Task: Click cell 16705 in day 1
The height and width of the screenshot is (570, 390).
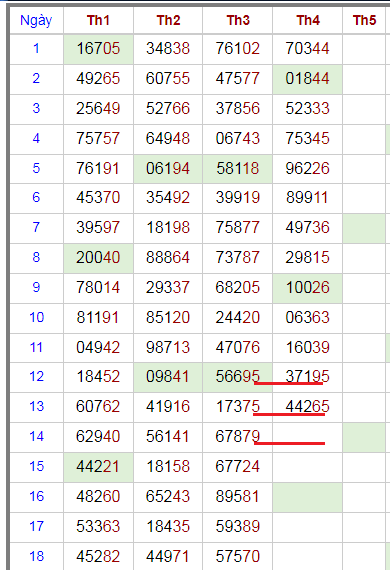Action: point(98,49)
